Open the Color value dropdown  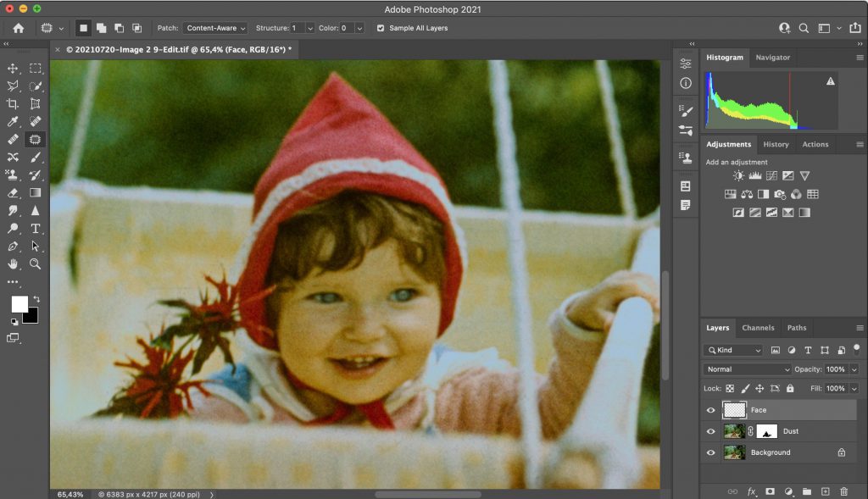[359, 28]
